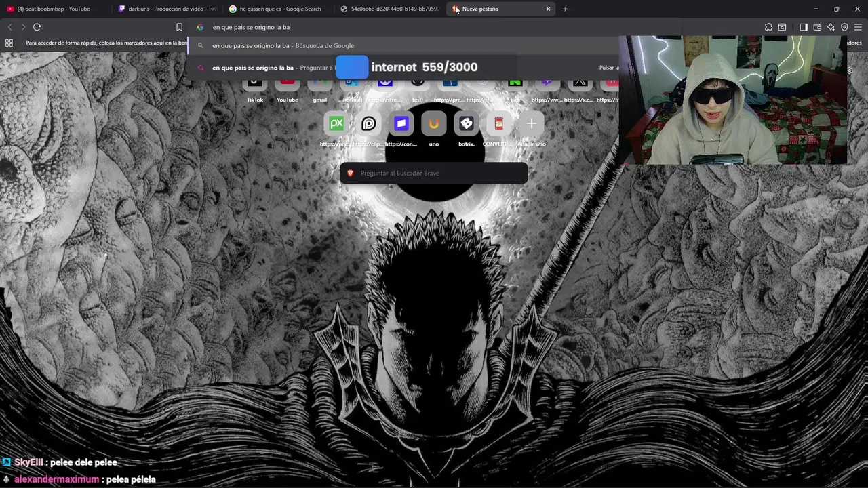Open the Leo AI sparkle icon
Viewport: 868px width, 488px height.
point(831,27)
